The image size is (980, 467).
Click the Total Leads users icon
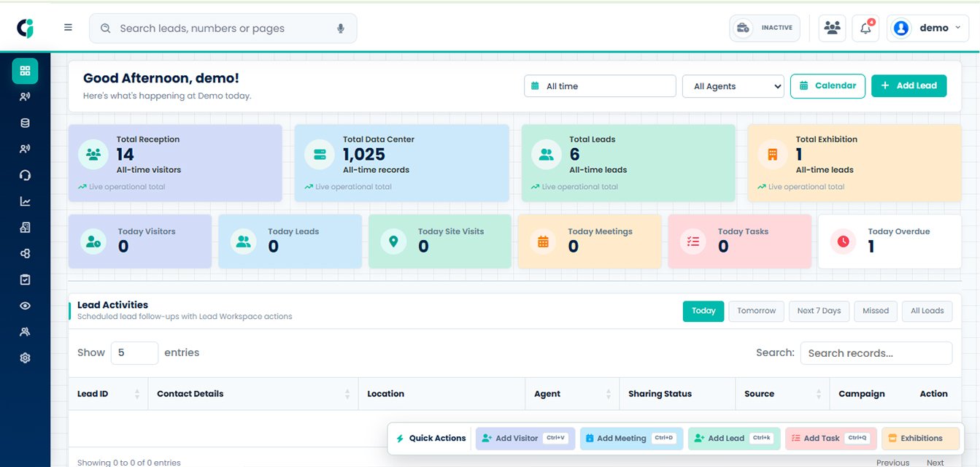(x=546, y=154)
